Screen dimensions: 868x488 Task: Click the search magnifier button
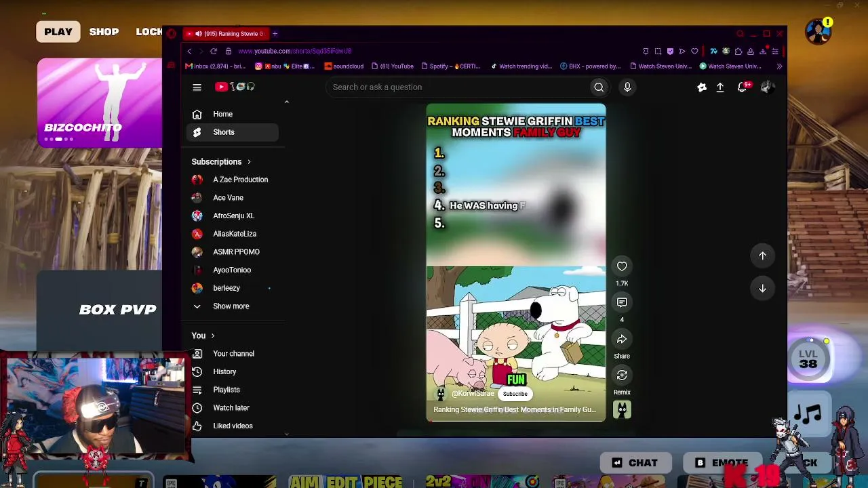tap(599, 87)
